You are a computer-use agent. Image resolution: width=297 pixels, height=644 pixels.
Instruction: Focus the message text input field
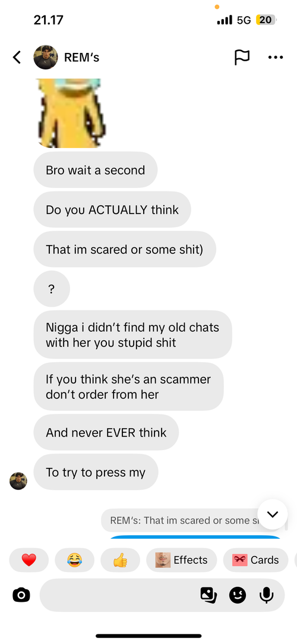[119, 595]
